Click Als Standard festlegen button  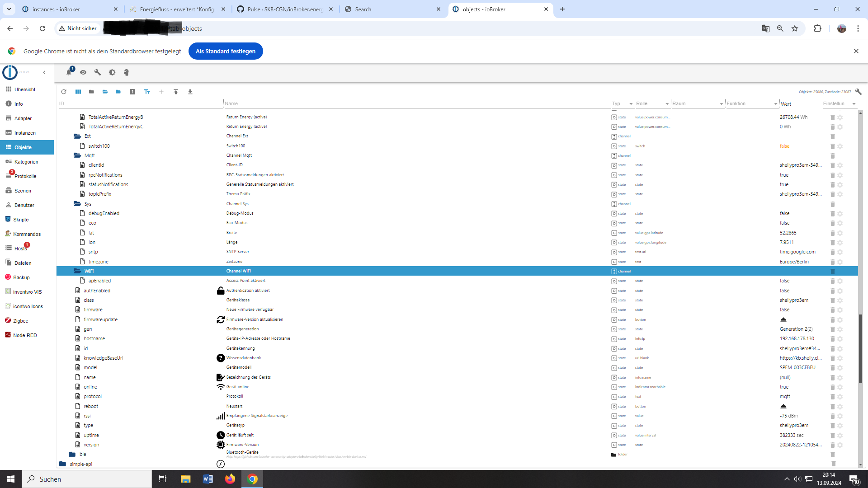(226, 51)
